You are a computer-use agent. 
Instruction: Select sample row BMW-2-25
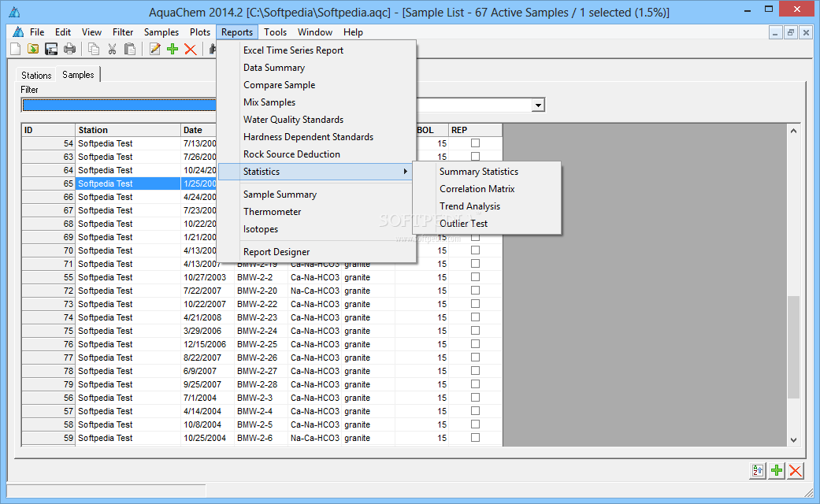click(262, 344)
